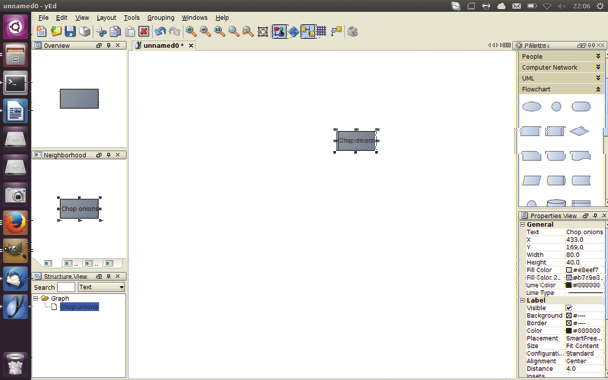Change the Line Color swatch
This screenshot has height=380, width=608.
click(569, 285)
